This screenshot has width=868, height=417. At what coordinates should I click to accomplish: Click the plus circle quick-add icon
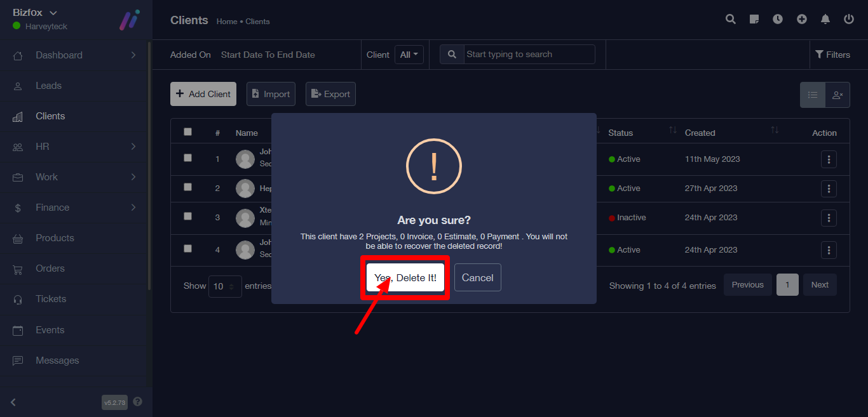tap(802, 19)
